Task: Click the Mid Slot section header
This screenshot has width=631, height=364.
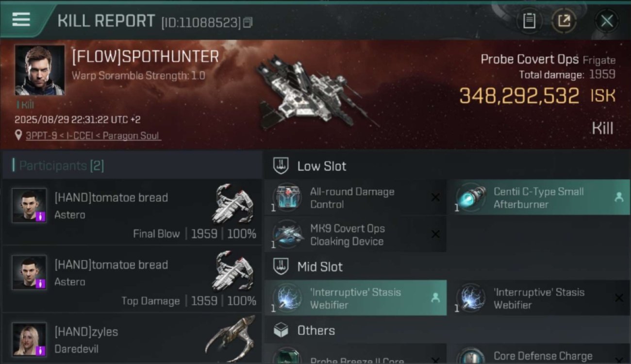Action: click(320, 266)
